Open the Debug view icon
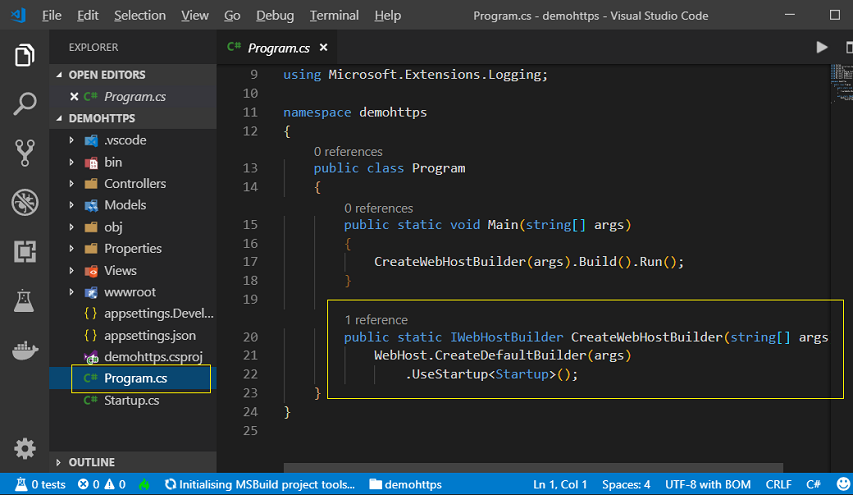The height and width of the screenshot is (495, 853). (24, 202)
